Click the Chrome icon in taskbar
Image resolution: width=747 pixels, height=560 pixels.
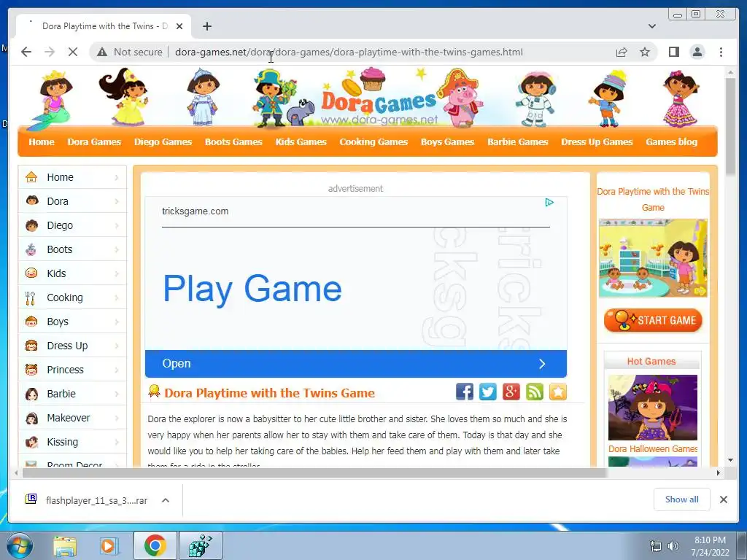[x=155, y=545]
